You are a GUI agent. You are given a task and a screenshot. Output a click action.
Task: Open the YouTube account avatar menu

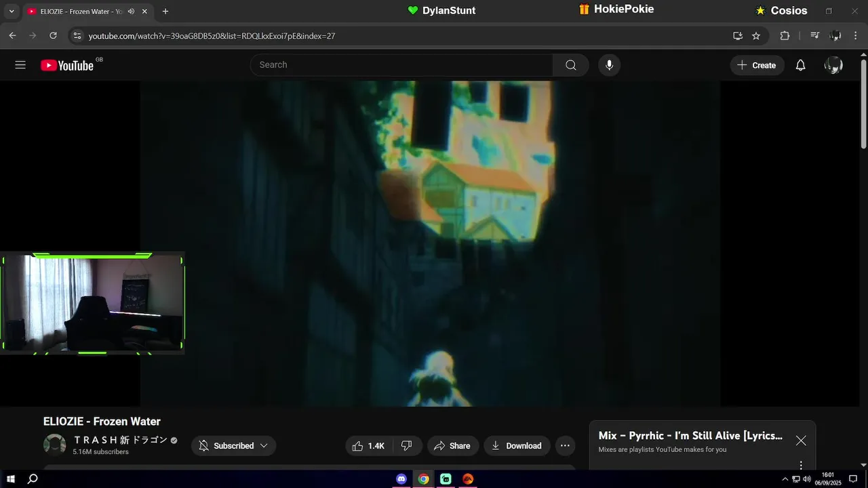click(833, 65)
